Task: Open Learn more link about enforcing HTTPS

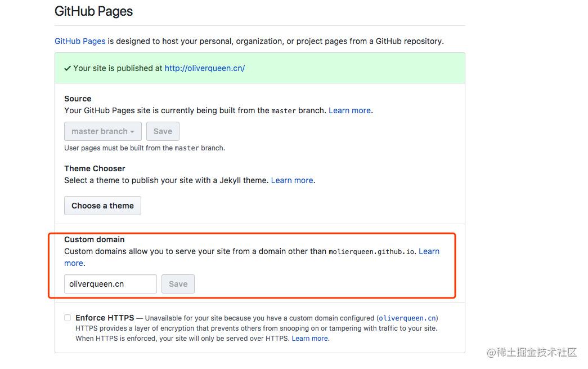Action: point(309,338)
